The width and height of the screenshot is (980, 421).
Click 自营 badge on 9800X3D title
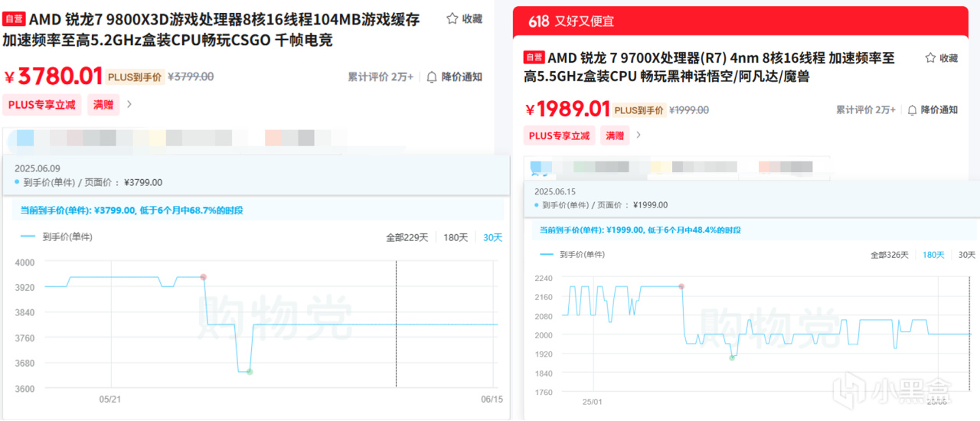(x=14, y=18)
